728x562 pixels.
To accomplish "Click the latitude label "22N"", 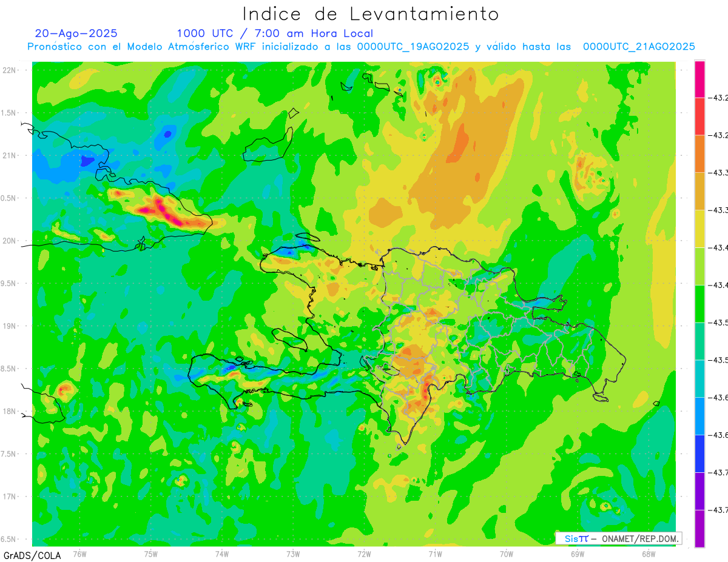I will pyautogui.click(x=9, y=70).
